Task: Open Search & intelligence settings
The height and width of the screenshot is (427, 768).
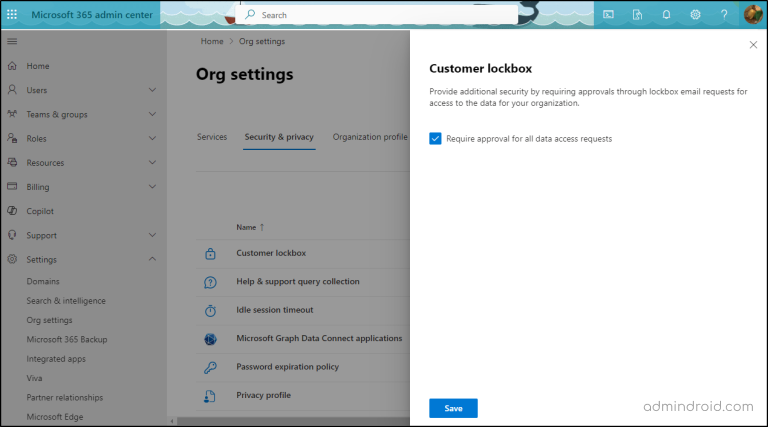Action: 66,301
